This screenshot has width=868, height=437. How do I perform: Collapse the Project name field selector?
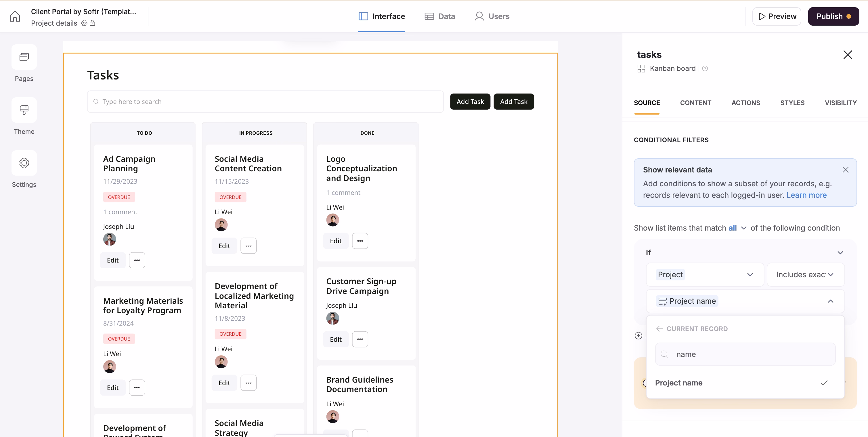pos(831,301)
